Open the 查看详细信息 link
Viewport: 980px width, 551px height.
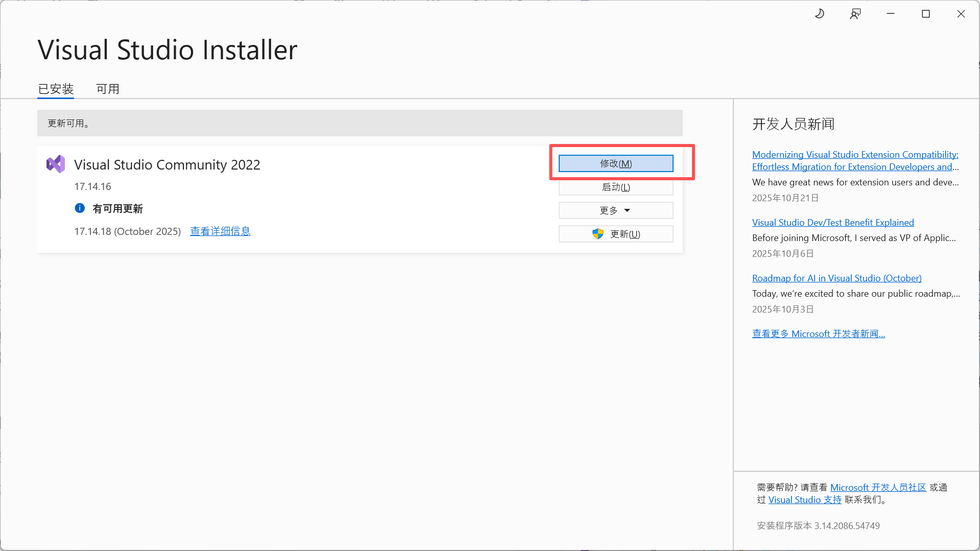point(220,231)
